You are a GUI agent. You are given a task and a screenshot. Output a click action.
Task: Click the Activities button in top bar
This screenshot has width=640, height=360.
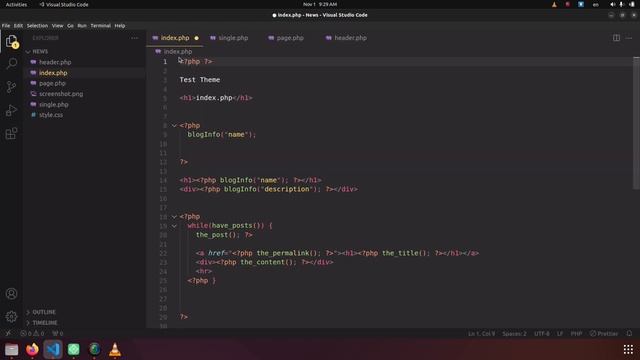pyautogui.click(x=16, y=4)
